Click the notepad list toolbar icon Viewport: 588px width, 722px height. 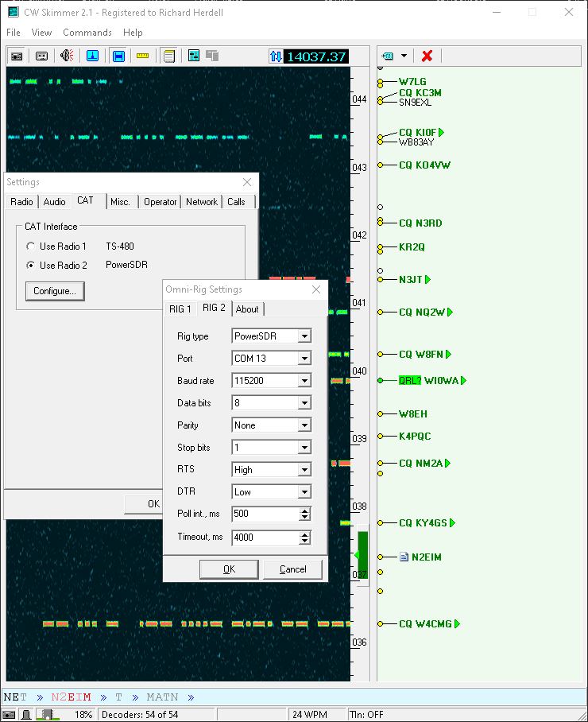(x=169, y=56)
